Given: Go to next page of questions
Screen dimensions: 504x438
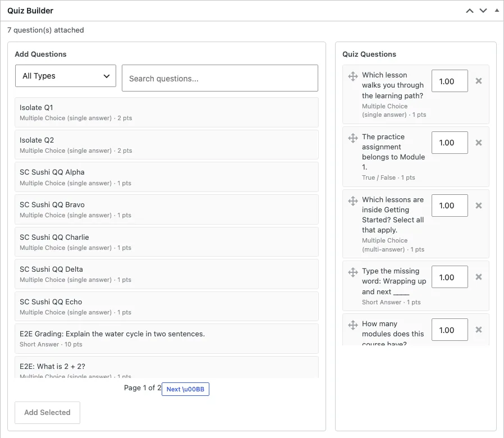Looking at the screenshot, I should pos(185,389).
